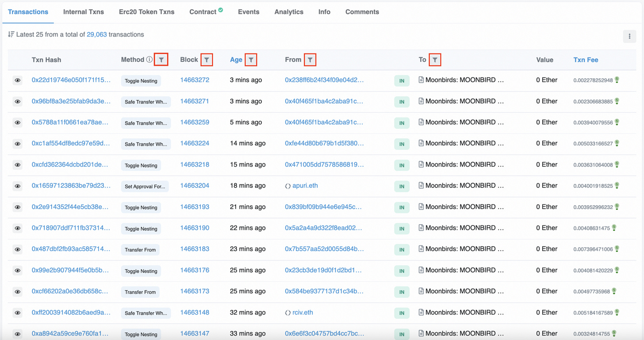This screenshot has height=340, width=644.
Task: Click the Age column header link
Action: click(236, 60)
